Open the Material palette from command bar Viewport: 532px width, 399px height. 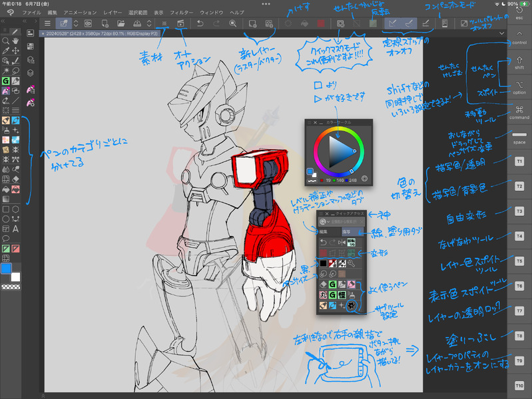[x=164, y=23]
